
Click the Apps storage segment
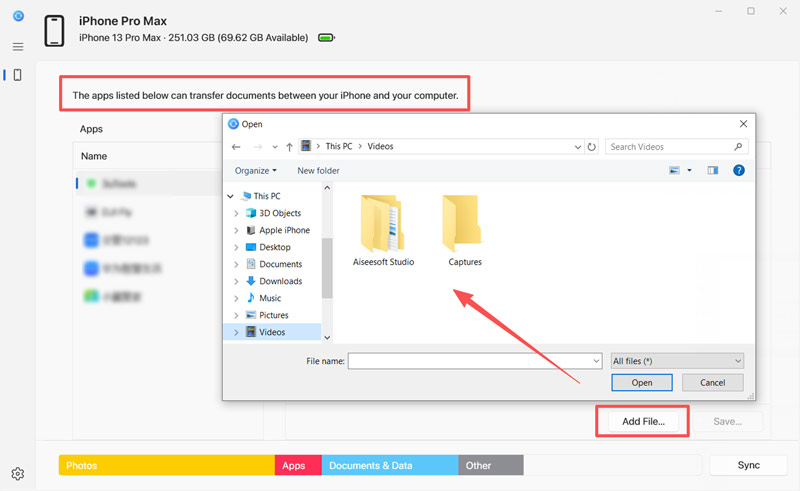point(298,465)
